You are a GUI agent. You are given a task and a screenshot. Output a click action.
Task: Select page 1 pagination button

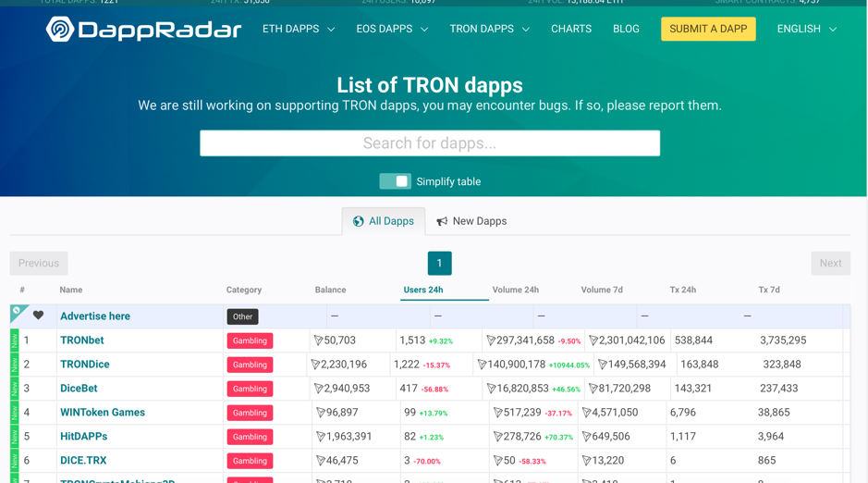[x=439, y=263]
